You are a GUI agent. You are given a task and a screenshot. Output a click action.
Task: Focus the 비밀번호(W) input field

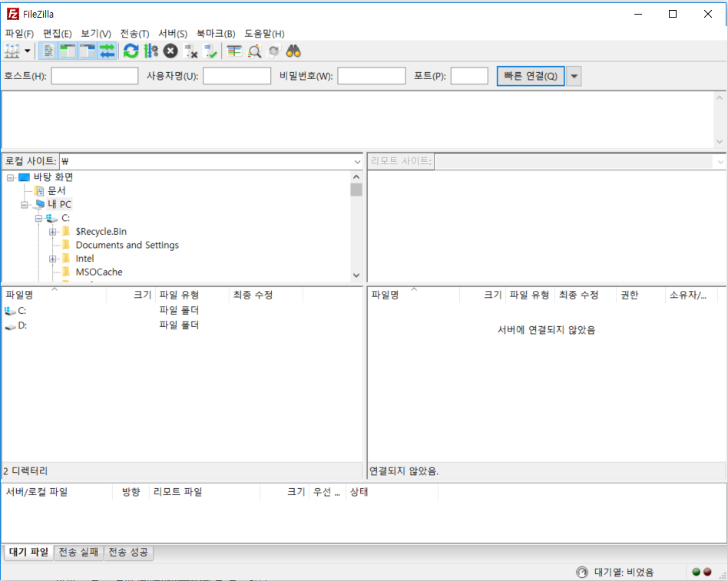[372, 76]
